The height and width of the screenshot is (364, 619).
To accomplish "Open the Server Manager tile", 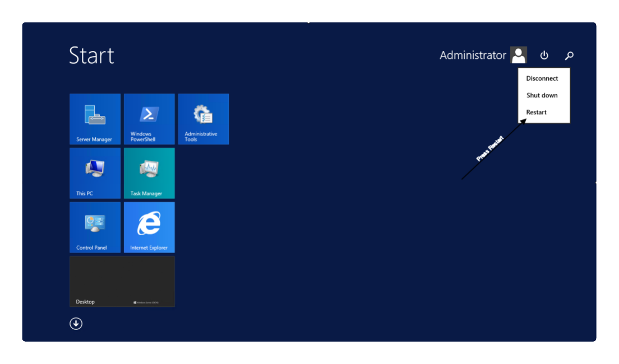I will pyautogui.click(x=95, y=119).
